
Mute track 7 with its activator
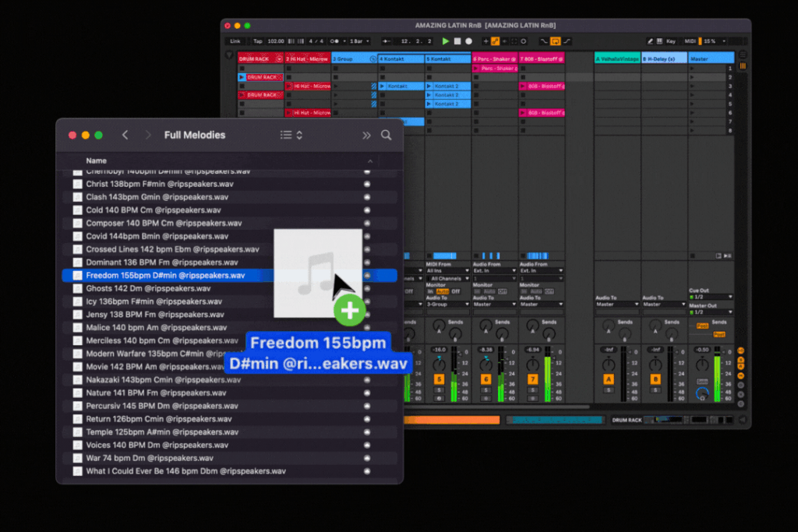[x=532, y=379]
